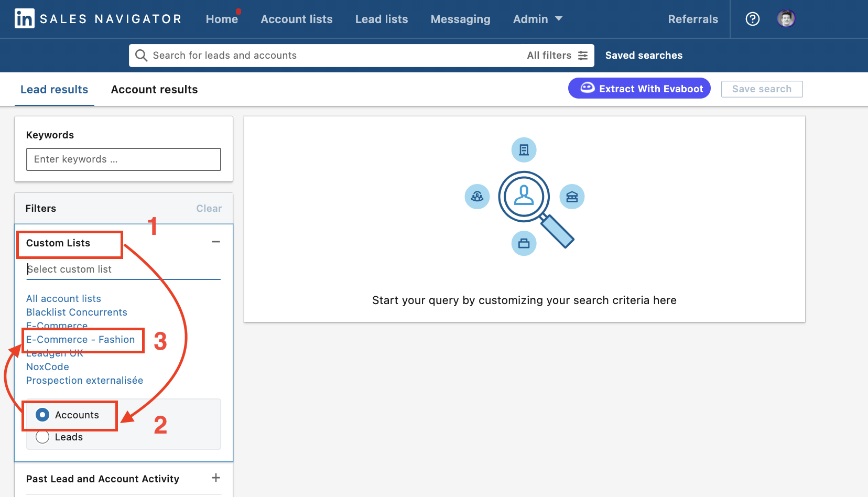868x497 pixels.
Task: Select E-Commerce - Fashion list
Action: coord(81,340)
